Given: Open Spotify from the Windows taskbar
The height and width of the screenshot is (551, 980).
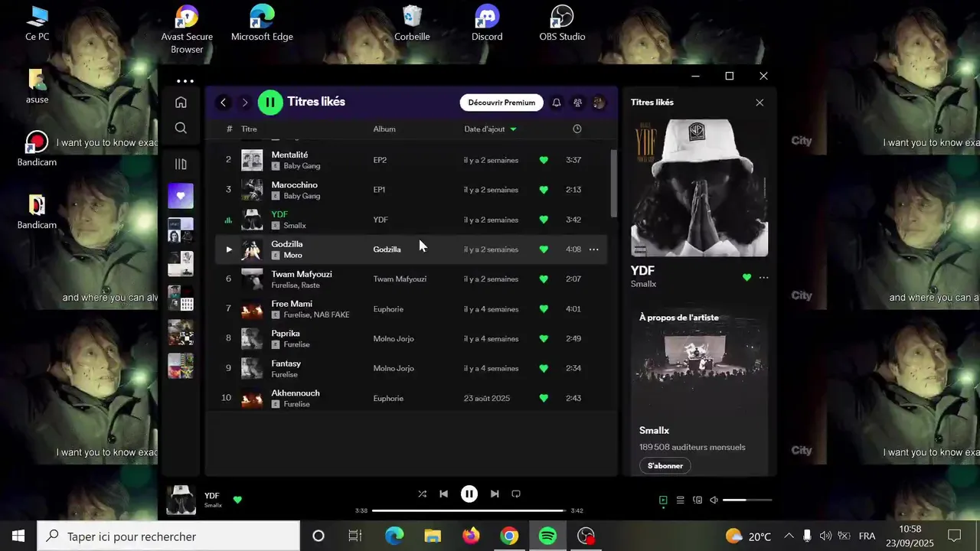Looking at the screenshot, I should click(547, 536).
